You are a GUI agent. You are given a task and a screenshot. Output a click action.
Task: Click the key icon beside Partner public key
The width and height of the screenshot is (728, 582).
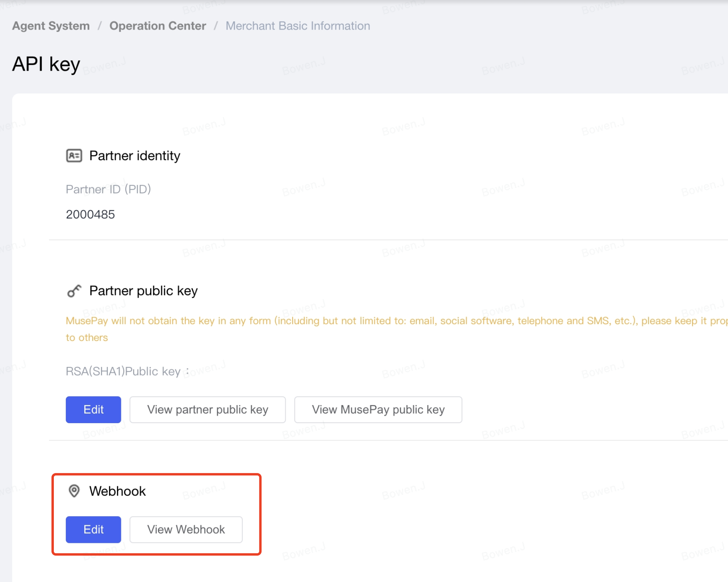click(x=74, y=291)
